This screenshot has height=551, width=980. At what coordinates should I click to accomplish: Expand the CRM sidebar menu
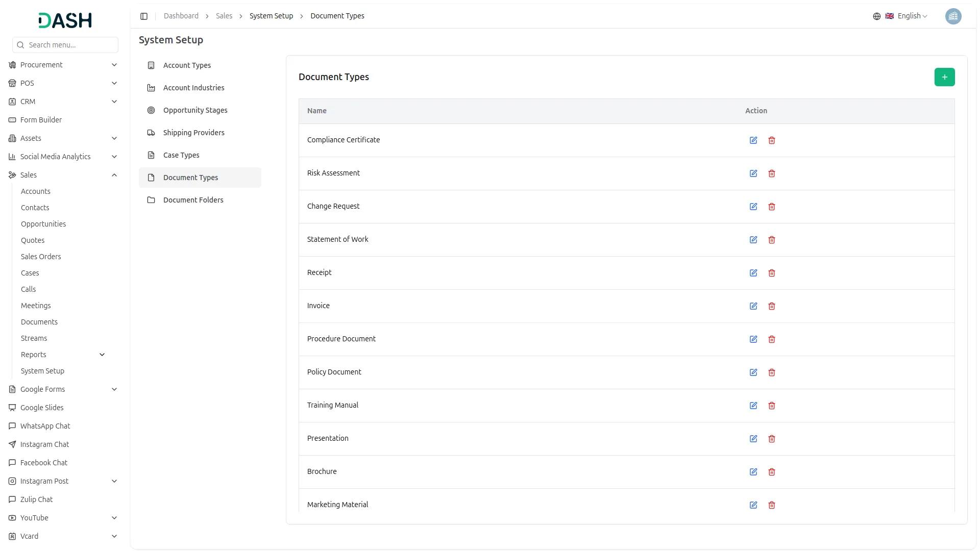pos(114,102)
